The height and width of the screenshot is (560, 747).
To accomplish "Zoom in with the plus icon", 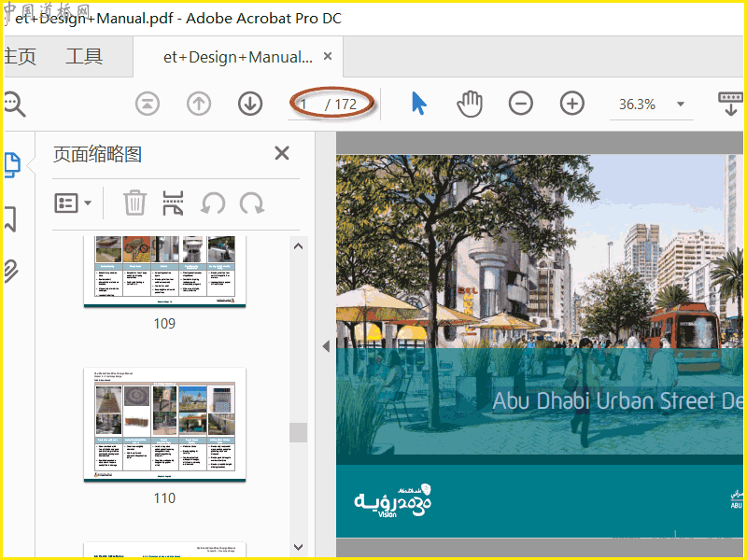I will [x=572, y=104].
